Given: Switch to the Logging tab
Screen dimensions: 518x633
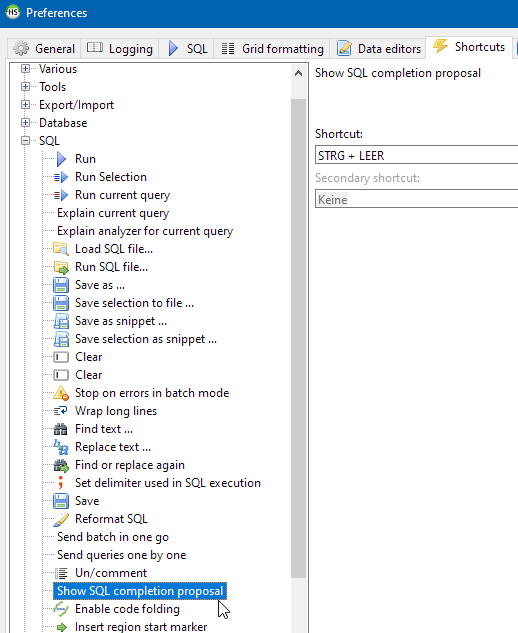Looking at the screenshot, I should [x=120, y=49].
